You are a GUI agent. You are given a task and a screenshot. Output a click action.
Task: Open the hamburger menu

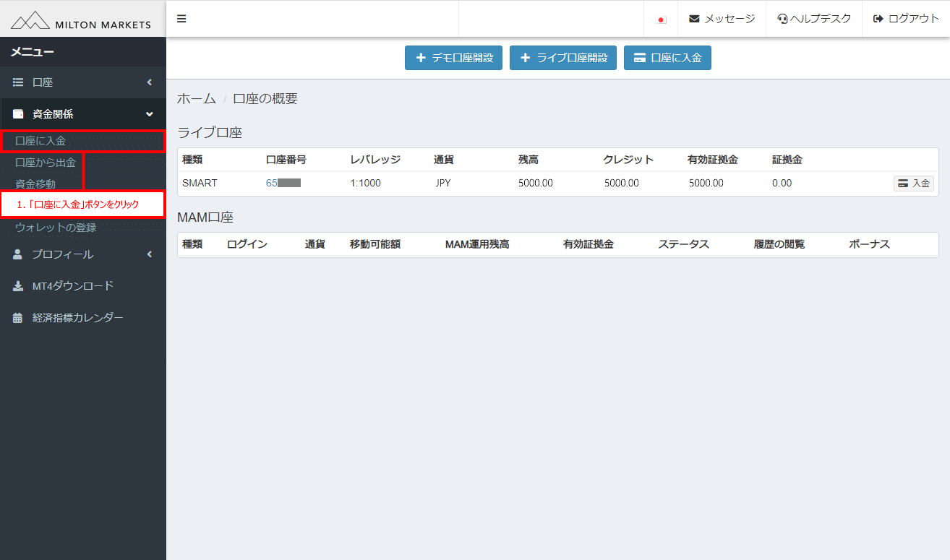click(181, 18)
